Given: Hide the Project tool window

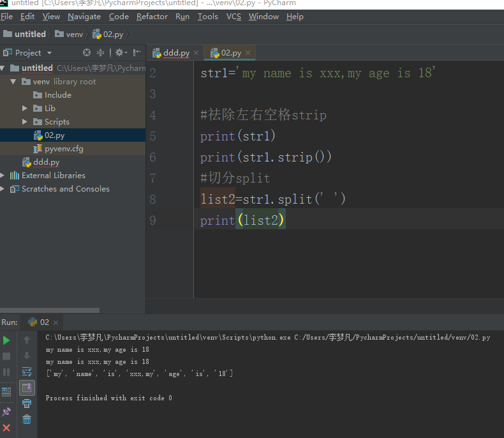Looking at the screenshot, I should tap(137, 52).
